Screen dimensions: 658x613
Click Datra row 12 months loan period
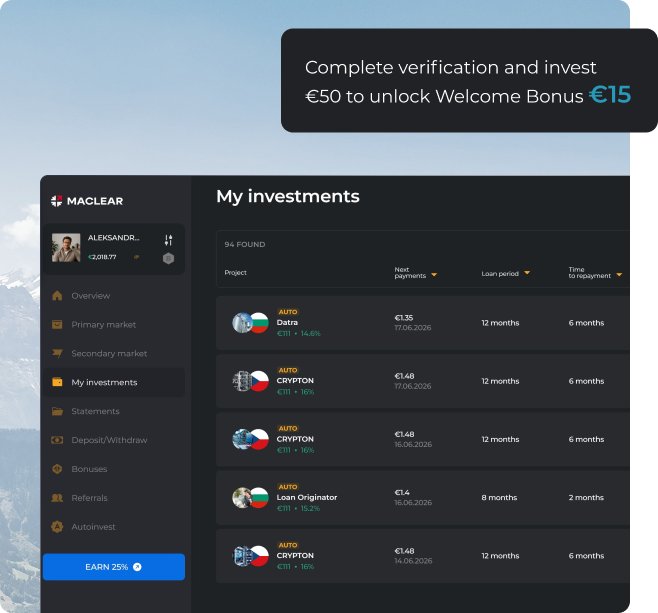pyautogui.click(x=500, y=323)
